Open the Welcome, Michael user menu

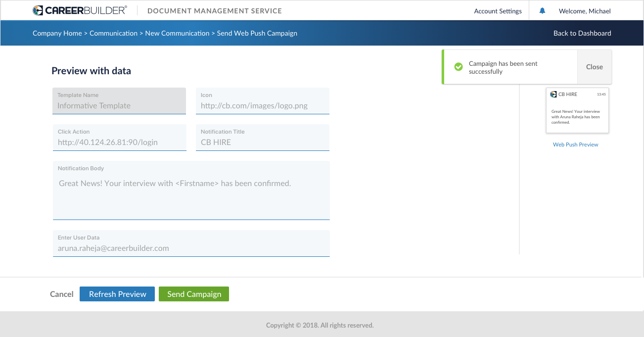pos(585,11)
